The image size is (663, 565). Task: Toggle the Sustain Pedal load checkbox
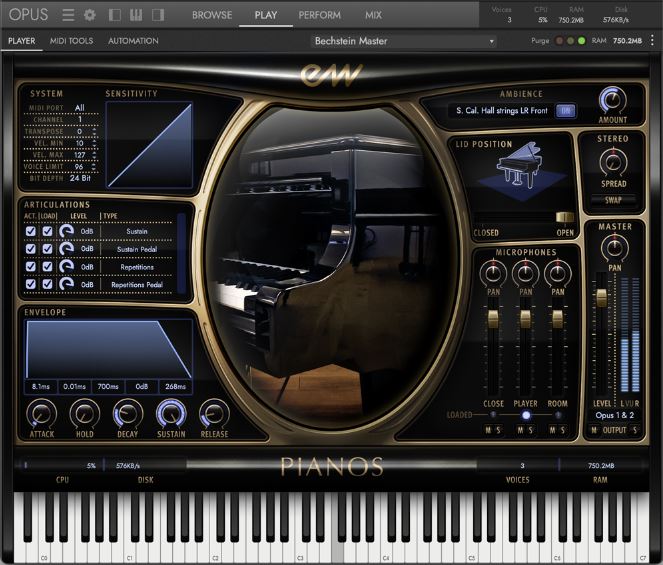point(47,249)
